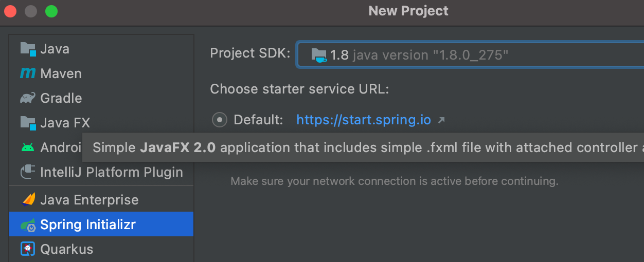This screenshot has height=262, width=644.
Task: Click the Android robot icon
Action: pyautogui.click(x=28, y=147)
